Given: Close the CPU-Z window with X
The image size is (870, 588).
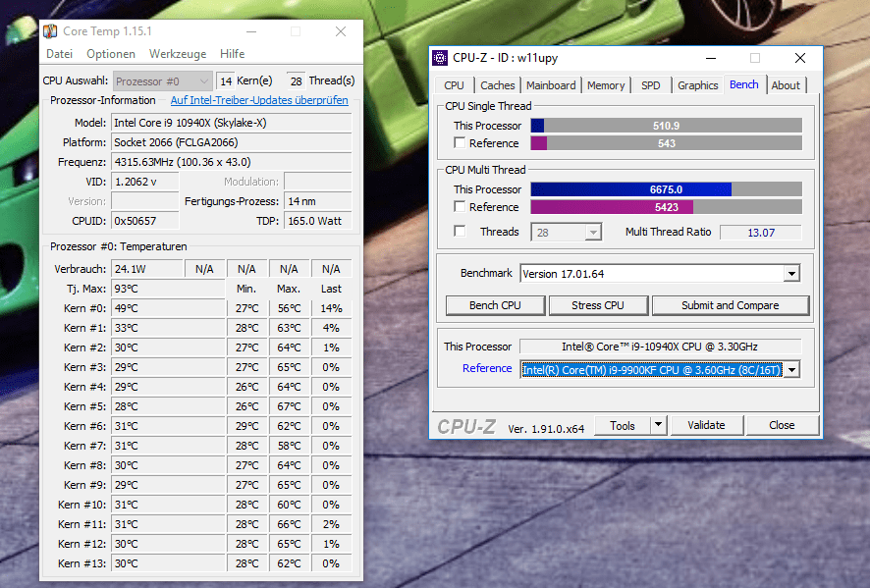Looking at the screenshot, I should click(x=800, y=58).
